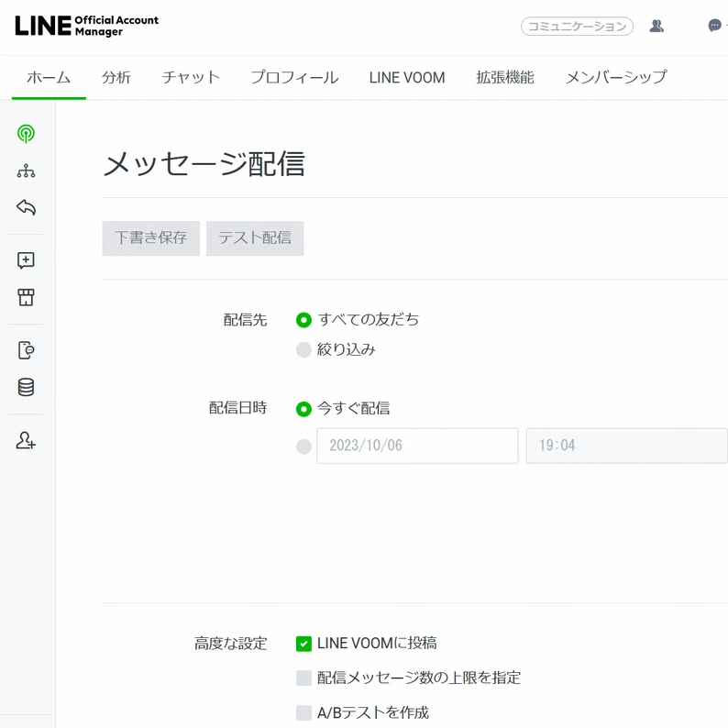Click the テスト配信 button

255,238
